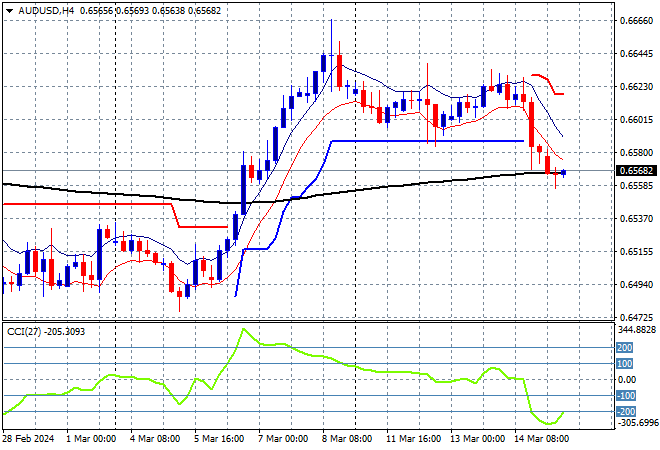Click the green CCI line peak
The image size is (660, 450).
pos(240,329)
